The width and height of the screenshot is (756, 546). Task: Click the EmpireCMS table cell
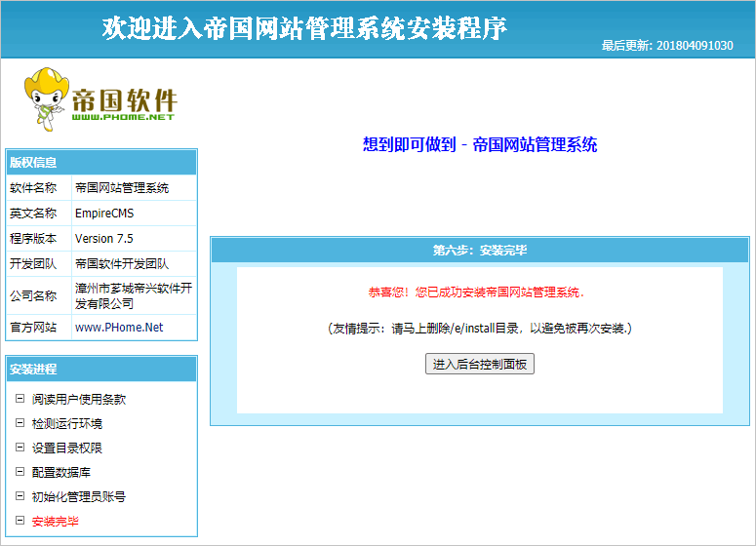click(134, 213)
